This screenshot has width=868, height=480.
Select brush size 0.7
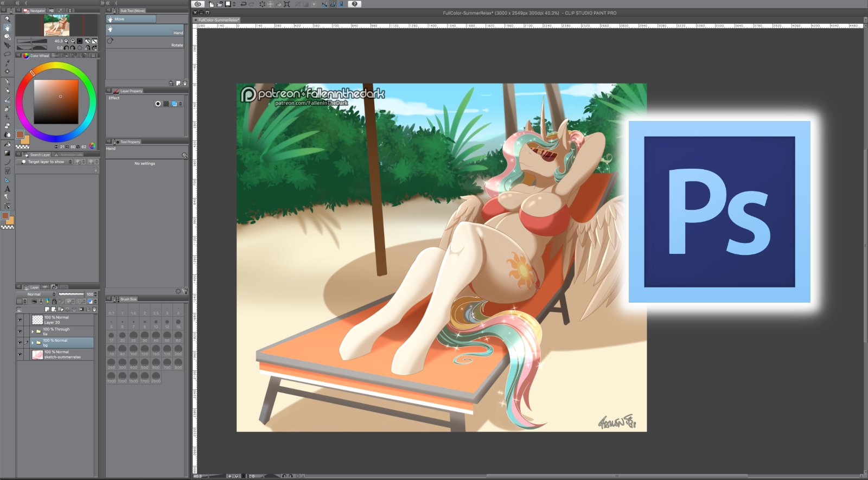[111, 310]
